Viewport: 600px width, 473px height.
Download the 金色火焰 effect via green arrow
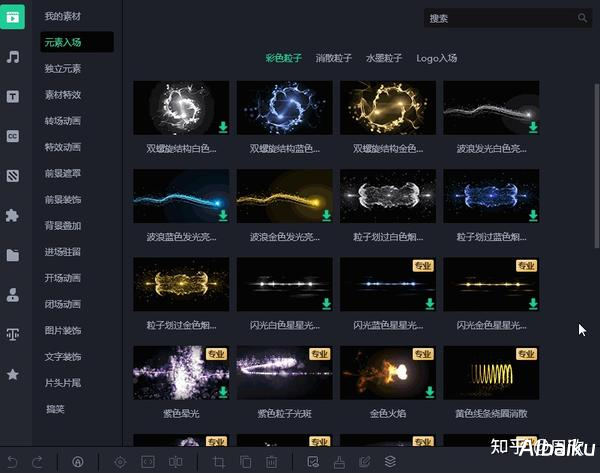(430, 392)
